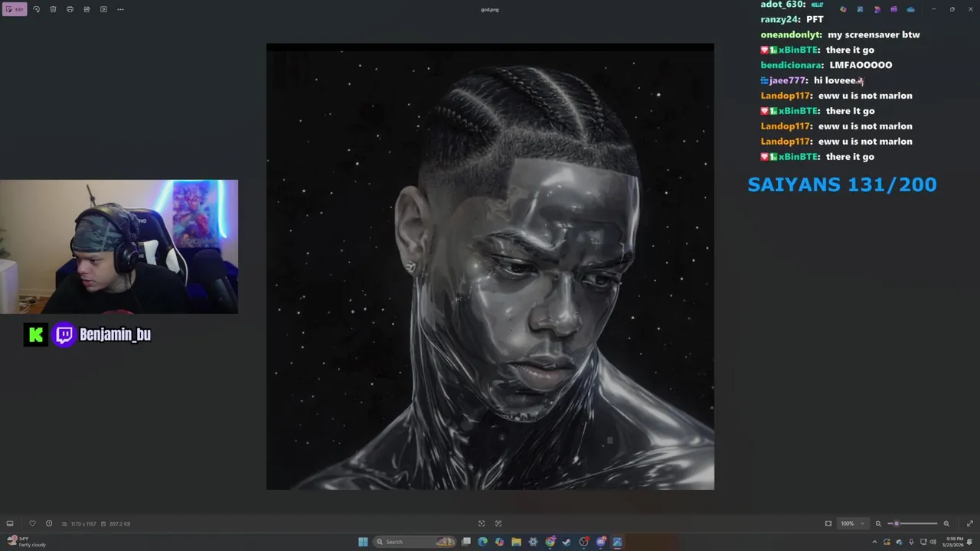Open Task View on the taskbar
Screen dimensions: 980x551
click(465, 542)
